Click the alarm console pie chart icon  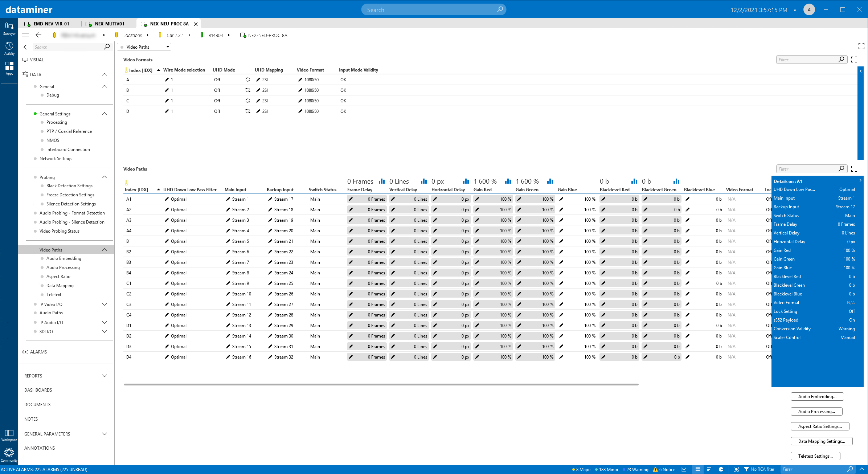tap(721, 469)
